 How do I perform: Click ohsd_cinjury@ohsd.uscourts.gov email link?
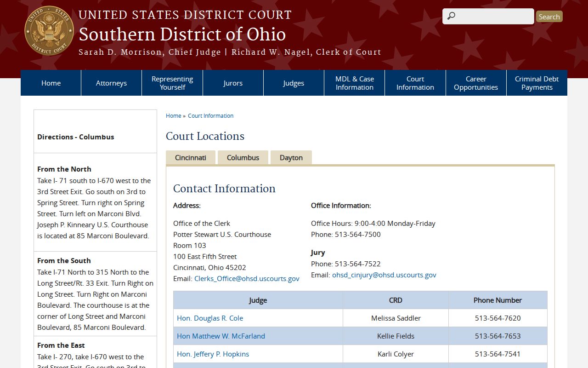pos(384,275)
